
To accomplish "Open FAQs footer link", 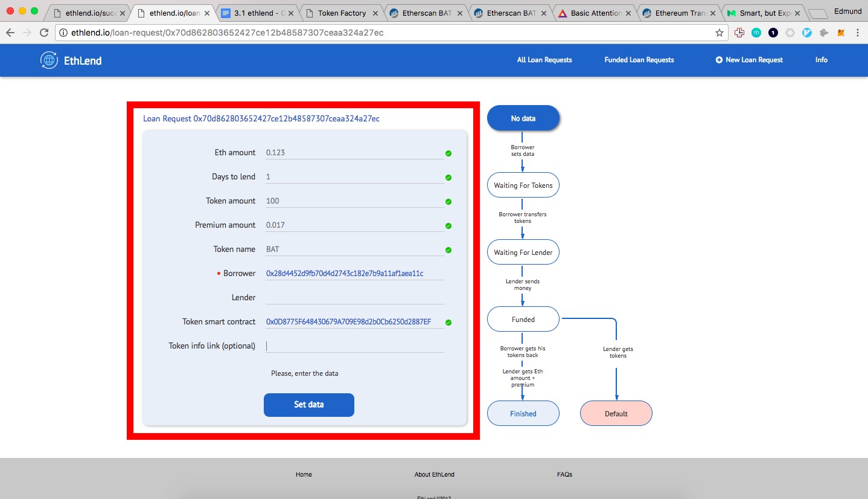I will 564,475.
